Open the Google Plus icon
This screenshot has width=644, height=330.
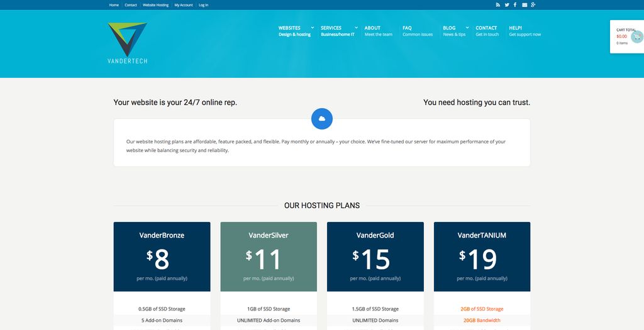pyautogui.click(x=533, y=5)
